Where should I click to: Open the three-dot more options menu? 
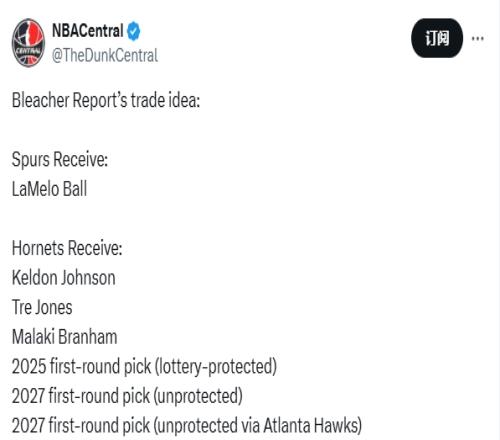click(x=477, y=38)
